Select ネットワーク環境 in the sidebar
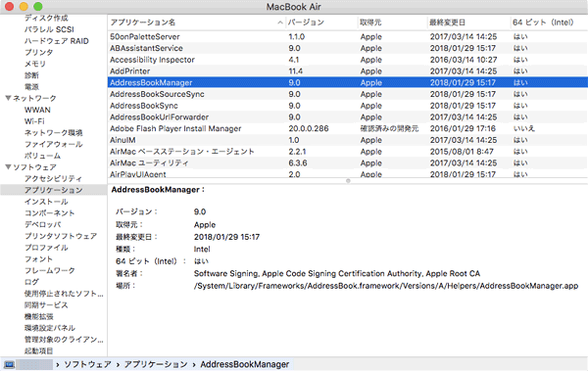Image resolution: width=588 pixels, height=371 pixels. coord(53,133)
